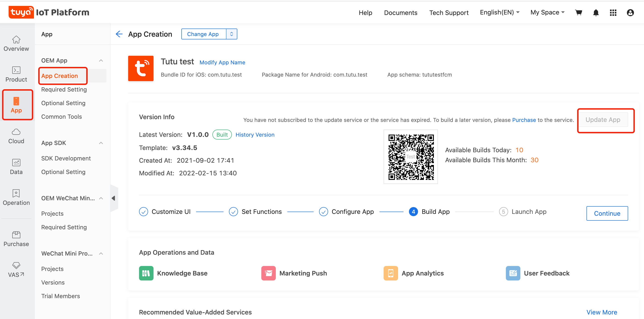This screenshot has height=319, width=644.
Task: Collapse the OEM WeChat Mini menu group
Action: click(x=101, y=198)
